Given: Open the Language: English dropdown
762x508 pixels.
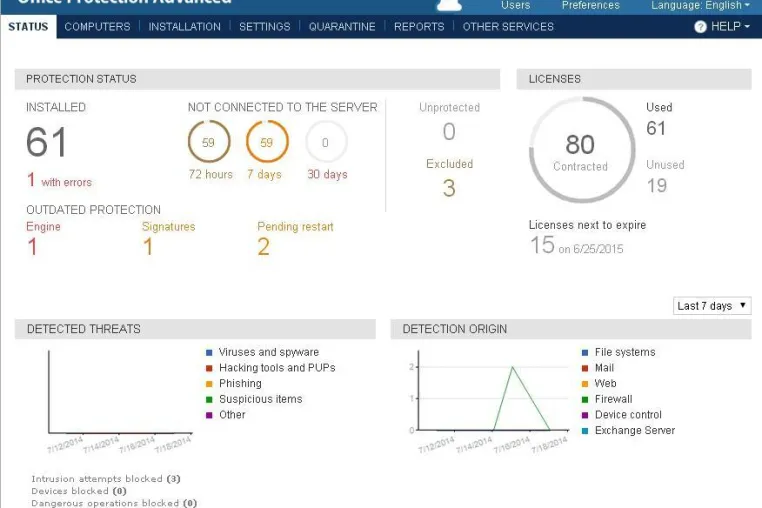Looking at the screenshot, I should click(x=700, y=5).
